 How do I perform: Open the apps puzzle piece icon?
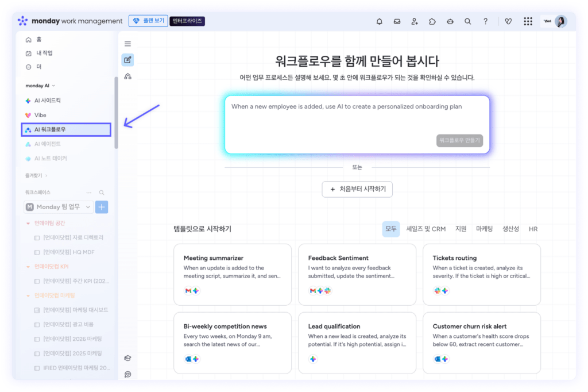click(x=432, y=21)
